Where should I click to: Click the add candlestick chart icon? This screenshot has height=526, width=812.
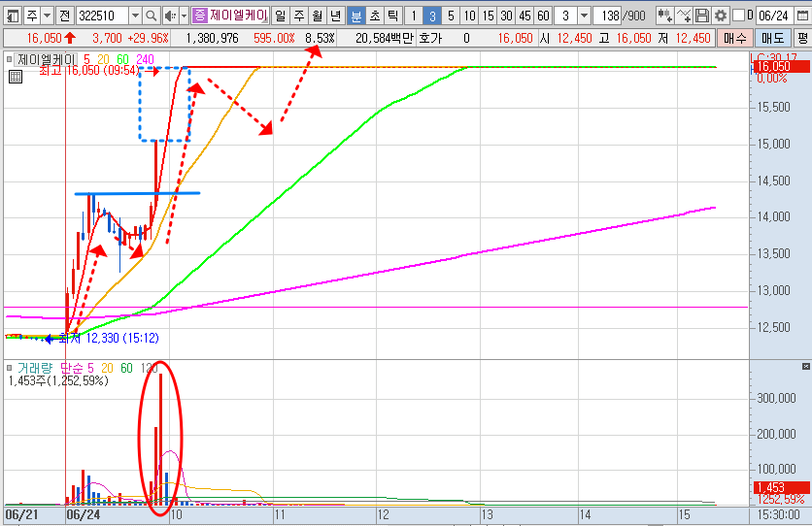pyautogui.click(x=664, y=16)
